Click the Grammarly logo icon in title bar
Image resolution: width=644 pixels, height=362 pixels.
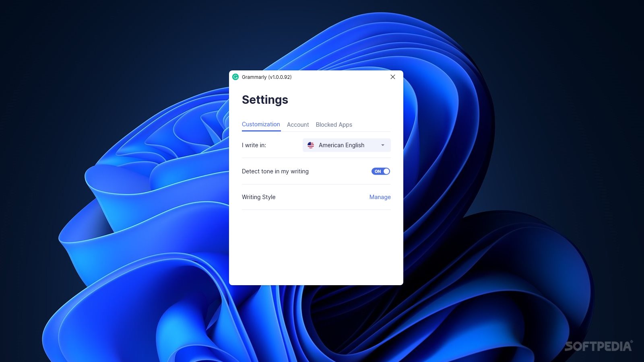tap(235, 77)
